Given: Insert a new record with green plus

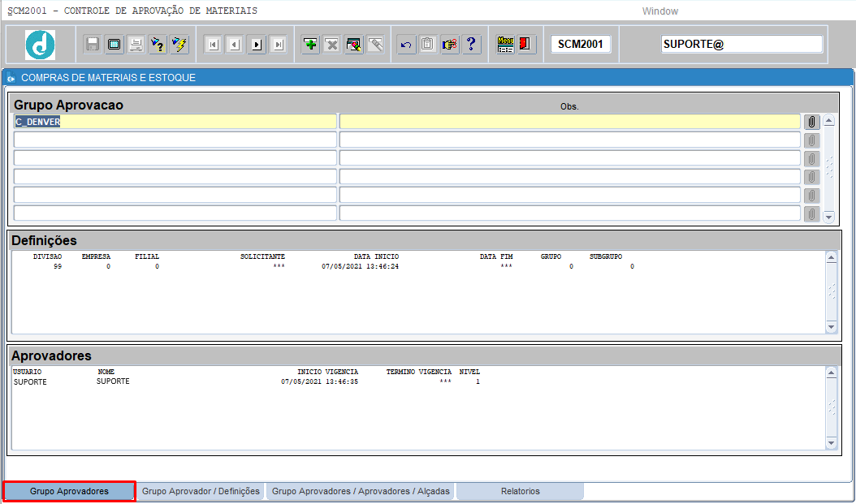Looking at the screenshot, I should point(310,44).
